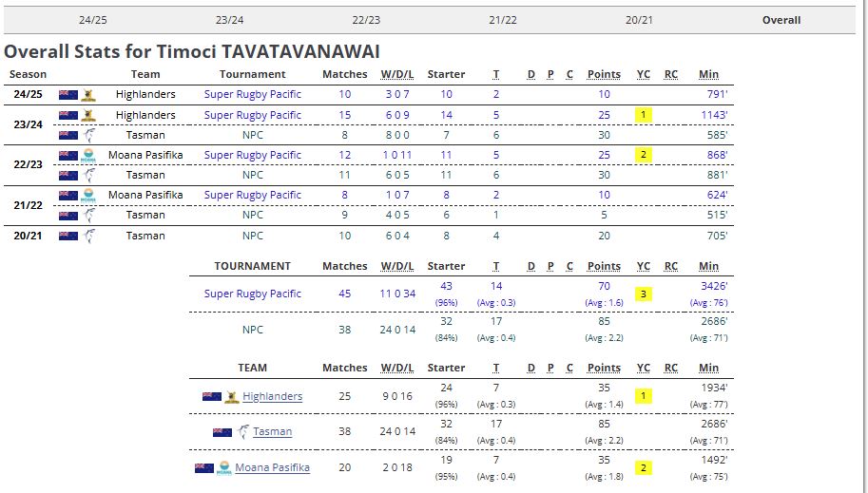This screenshot has width=868, height=493.
Task: Open Super Rugby Pacific link in 21/22 Moana Pasifika row
Action: [x=253, y=195]
